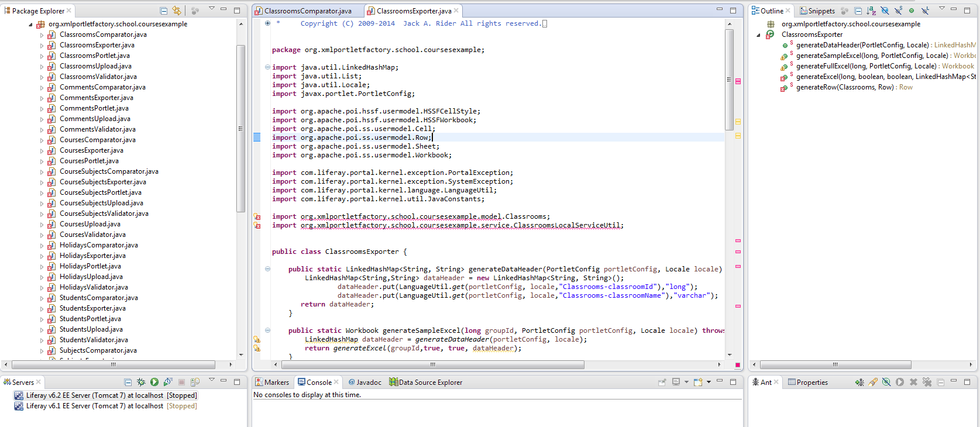Select HolidaysValidator.java in Package Explorer

click(x=94, y=287)
